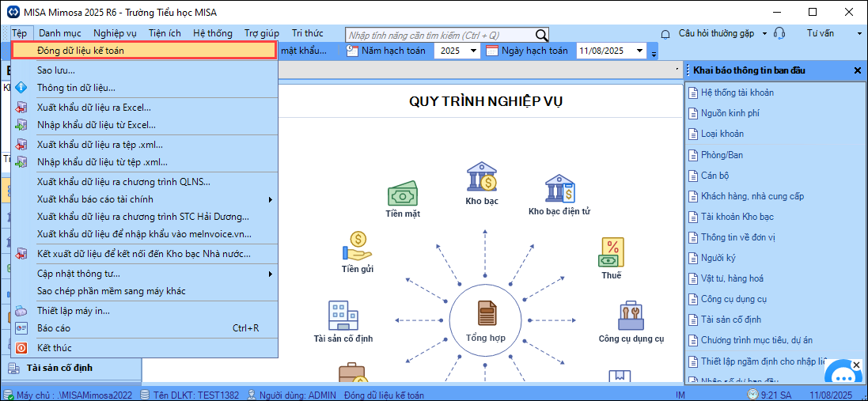The width and height of the screenshot is (868, 401).
Task: Open the Loại khoản link
Action: pos(722,134)
